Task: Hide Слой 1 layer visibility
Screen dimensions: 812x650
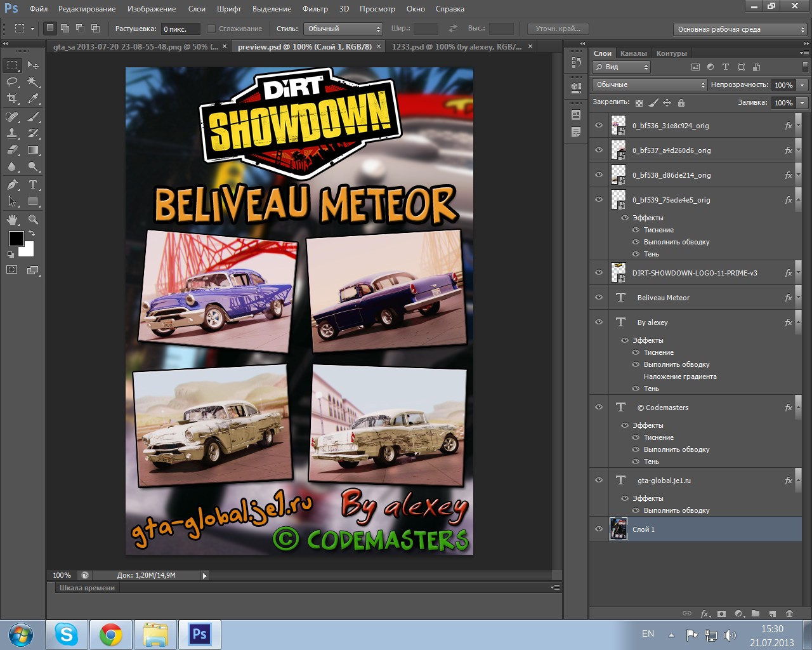Action: 599,529
